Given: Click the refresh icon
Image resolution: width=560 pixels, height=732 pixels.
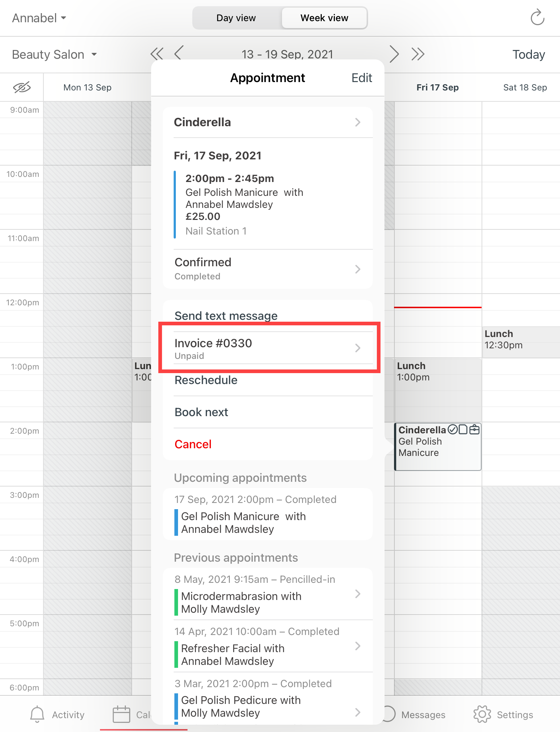Looking at the screenshot, I should [537, 18].
